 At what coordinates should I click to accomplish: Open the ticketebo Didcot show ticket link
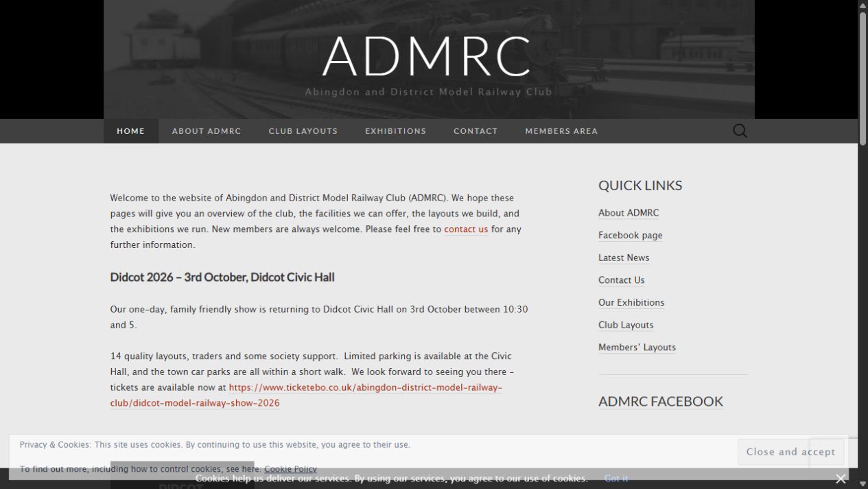(306, 395)
